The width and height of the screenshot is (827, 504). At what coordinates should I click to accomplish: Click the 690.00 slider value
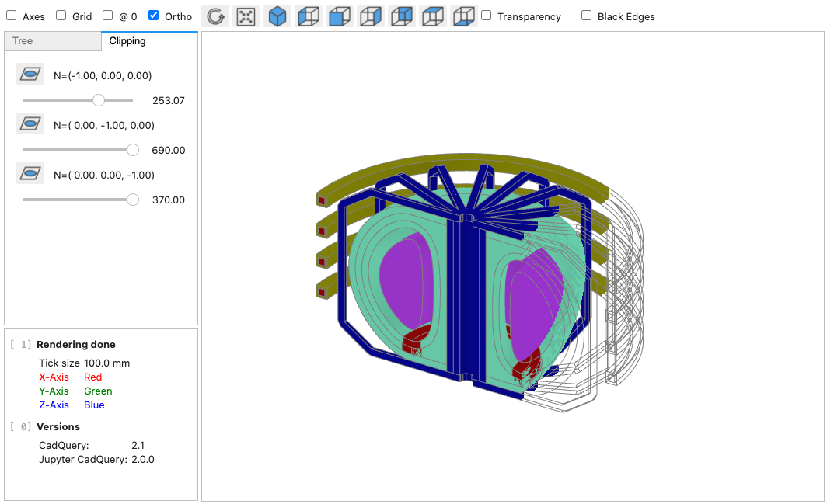tap(168, 150)
